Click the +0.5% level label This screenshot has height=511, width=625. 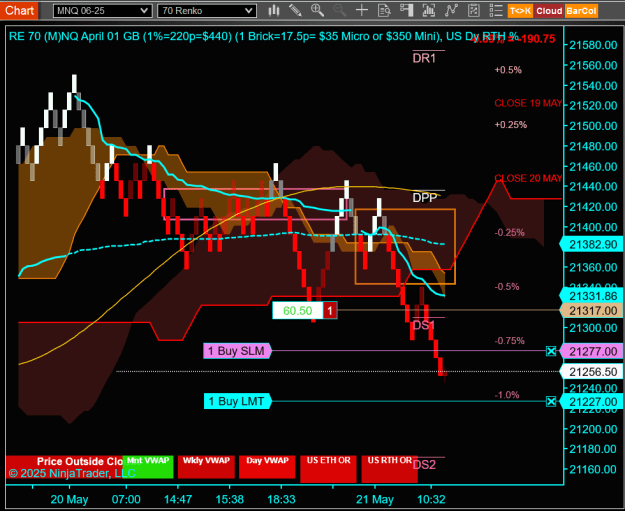click(x=508, y=70)
